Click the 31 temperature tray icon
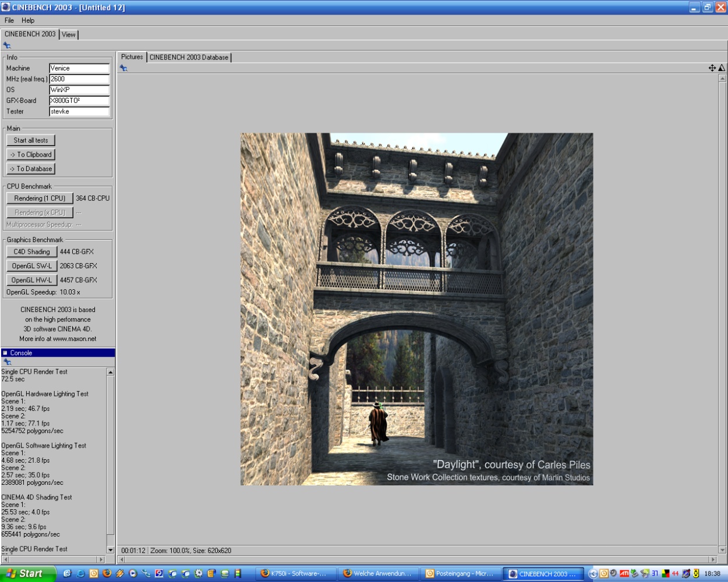 pyautogui.click(x=655, y=573)
